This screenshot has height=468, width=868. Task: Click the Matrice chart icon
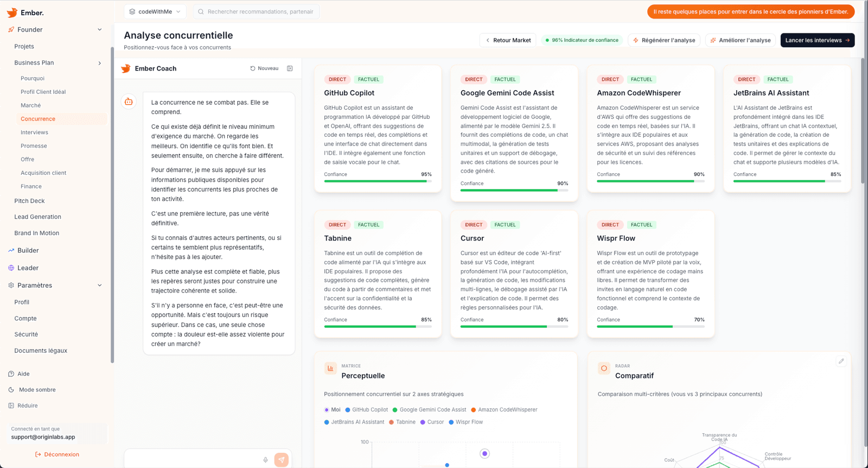pyautogui.click(x=330, y=368)
